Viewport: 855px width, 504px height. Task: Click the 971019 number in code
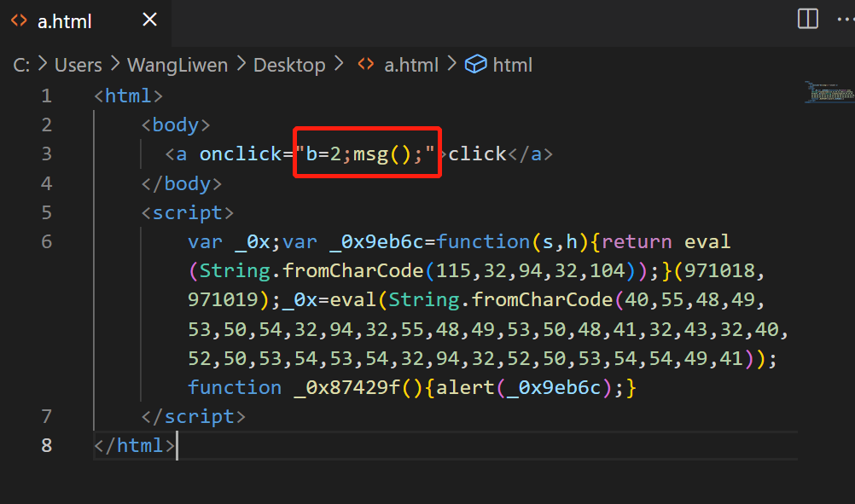coord(223,299)
